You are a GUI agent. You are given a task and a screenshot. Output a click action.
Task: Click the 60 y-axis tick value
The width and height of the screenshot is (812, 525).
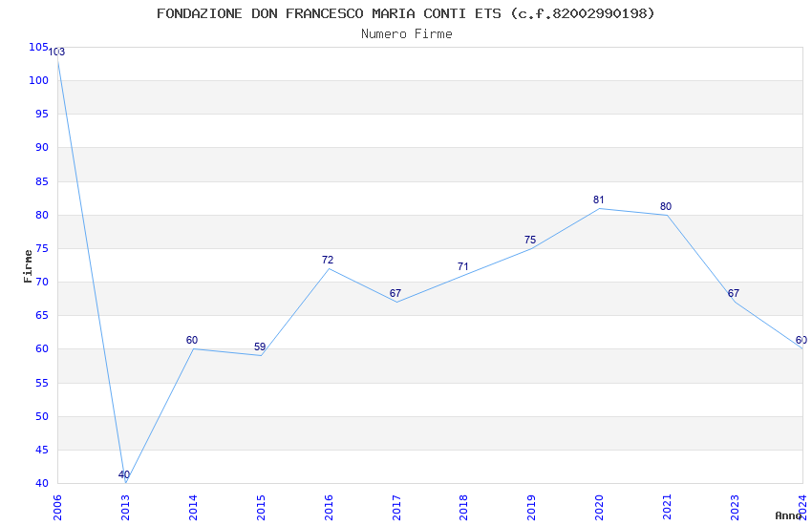(x=42, y=348)
